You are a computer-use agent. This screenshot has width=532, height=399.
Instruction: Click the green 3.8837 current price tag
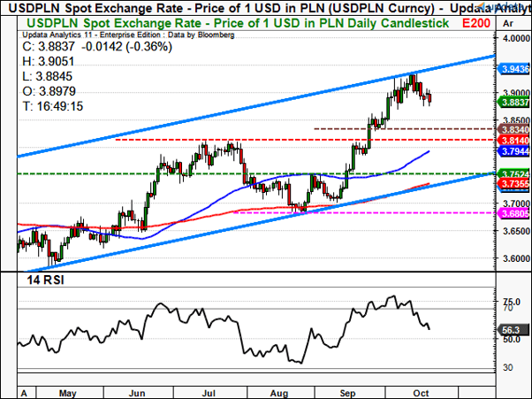[x=513, y=103]
